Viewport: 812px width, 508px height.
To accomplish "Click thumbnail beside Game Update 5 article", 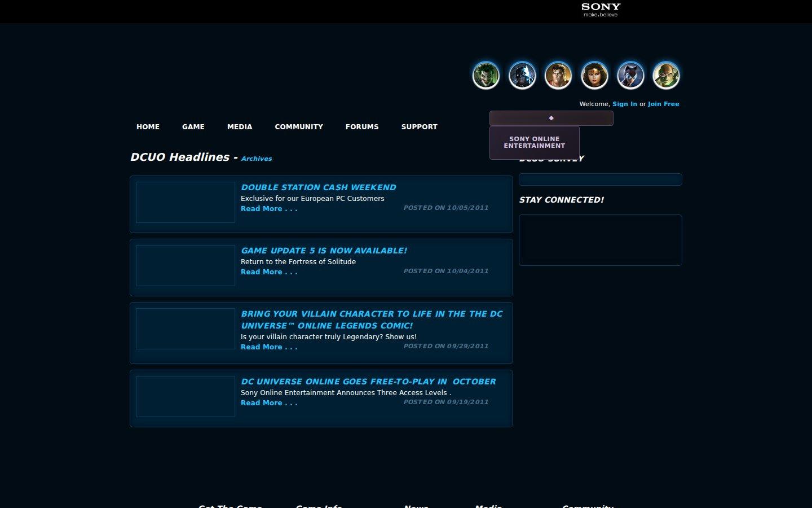I will (186, 265).
